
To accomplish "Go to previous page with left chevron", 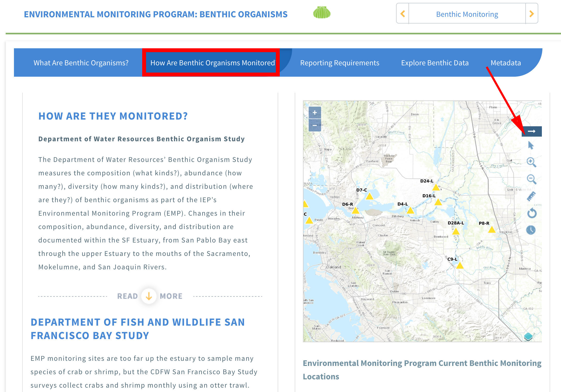I will 403,14.
